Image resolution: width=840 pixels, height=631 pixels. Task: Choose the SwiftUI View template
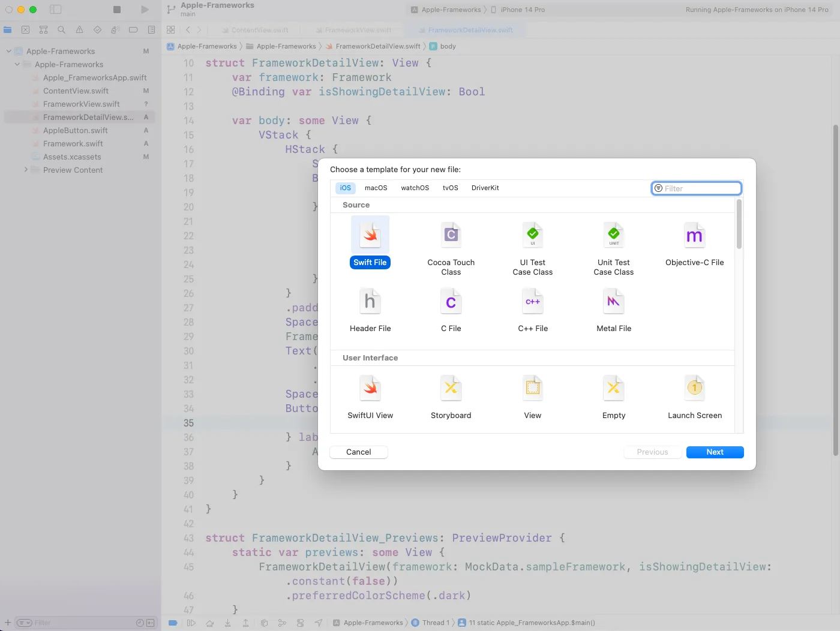click(370, 387)
